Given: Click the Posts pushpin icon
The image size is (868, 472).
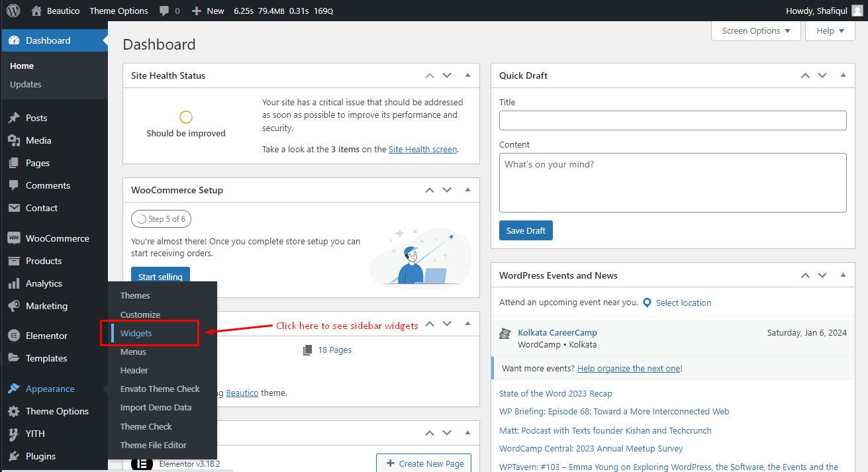Looking at the screenshot, I should pos(14,118).
